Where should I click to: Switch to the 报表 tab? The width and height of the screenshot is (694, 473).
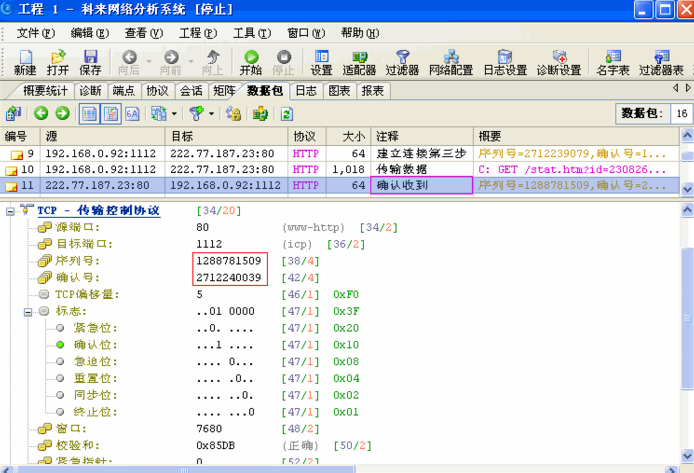(372, 91)
